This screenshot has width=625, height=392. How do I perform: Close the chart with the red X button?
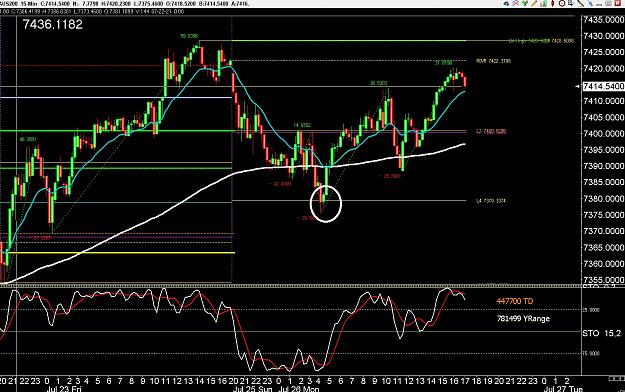[617, 3]
